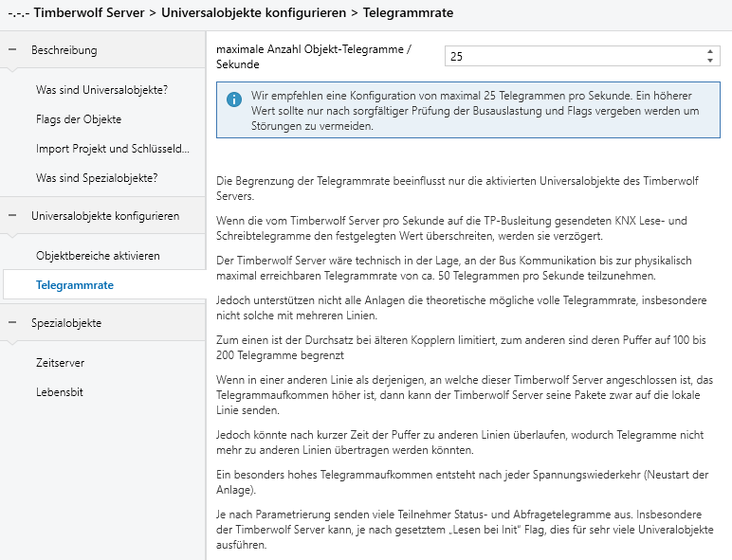732x560 pixels.
Task: Click the paragraph starting 'Jedoch unterstützen nicht alle Anlagen'
Action: 461,308
